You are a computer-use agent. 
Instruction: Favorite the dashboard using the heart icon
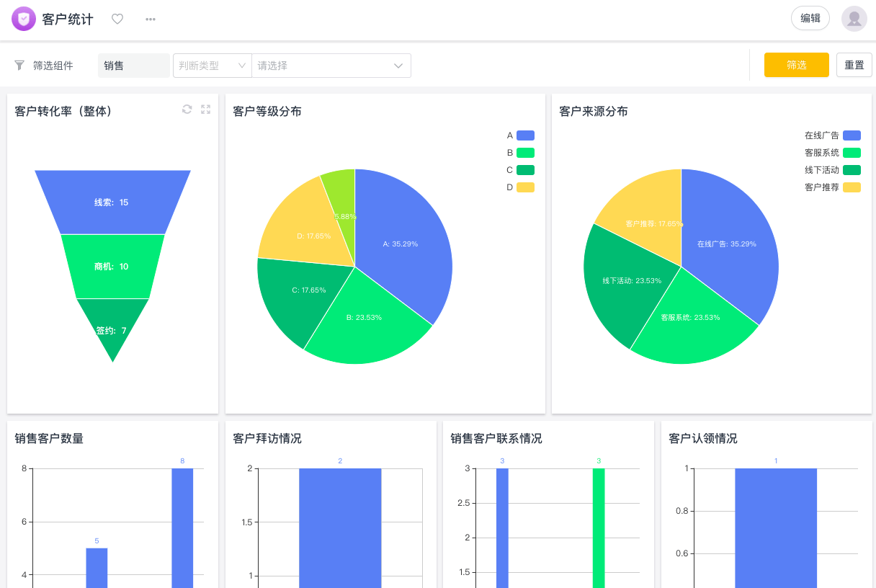(117, 19)
